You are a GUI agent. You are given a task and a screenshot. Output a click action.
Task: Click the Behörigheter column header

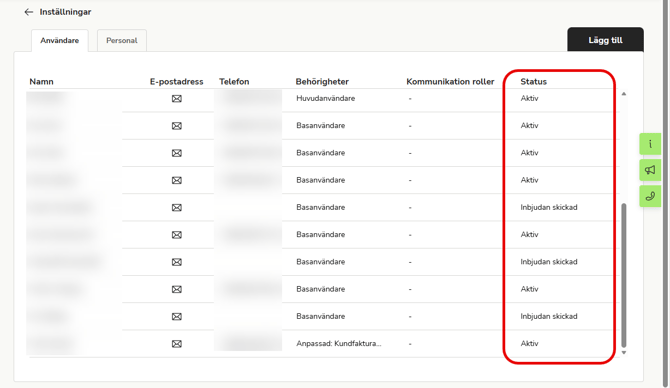pos(322,82)
